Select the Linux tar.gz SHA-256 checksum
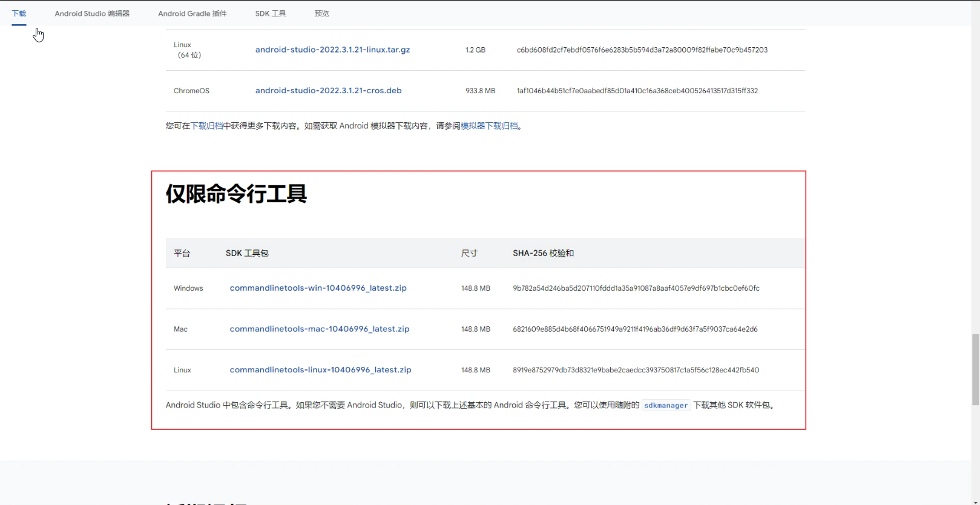980x505 pixels. click(x=642, y=50)
